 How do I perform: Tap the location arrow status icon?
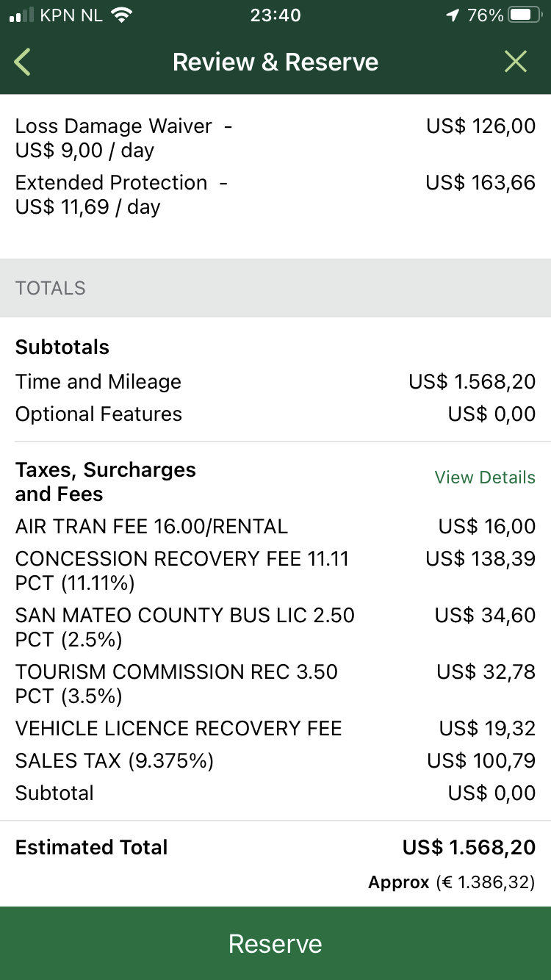click(x=453, y=15)
